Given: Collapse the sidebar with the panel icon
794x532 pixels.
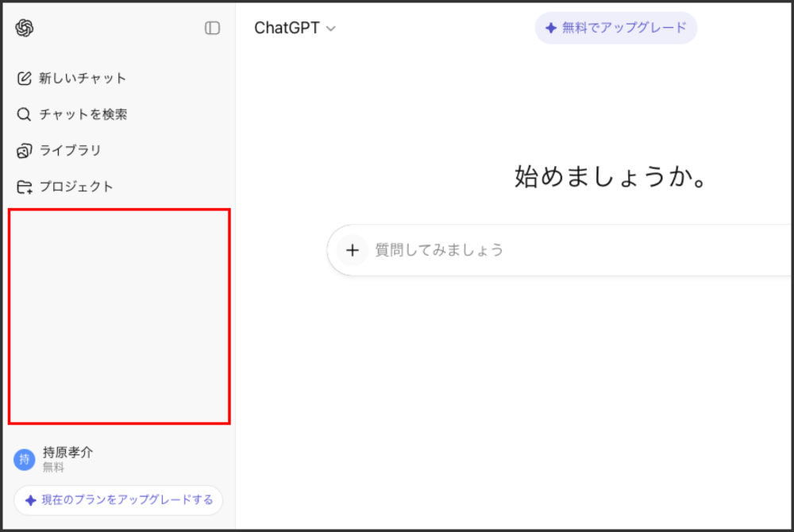Looking at the screenshot, I should coord(211,29).
